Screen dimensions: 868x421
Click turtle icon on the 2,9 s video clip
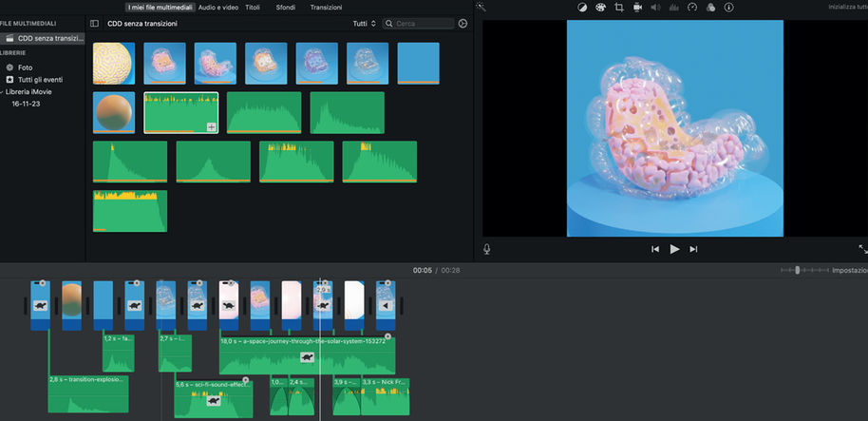[x=323, y=305]
